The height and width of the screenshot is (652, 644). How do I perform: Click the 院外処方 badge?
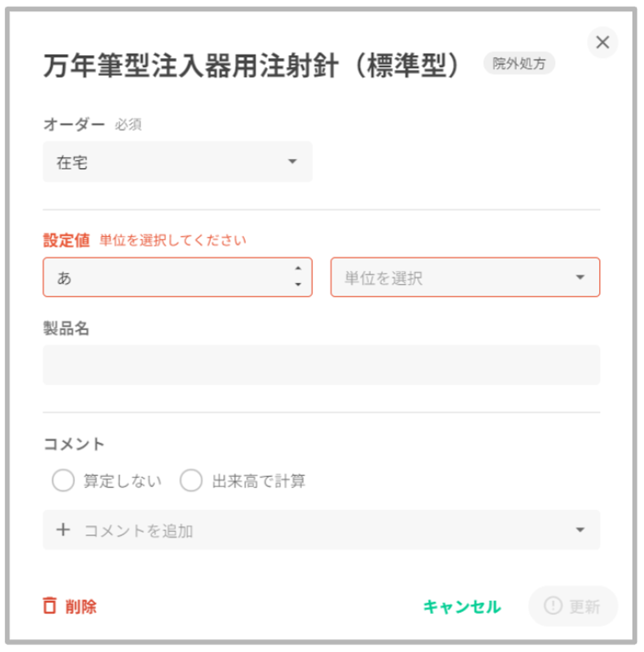pos(519,63)
